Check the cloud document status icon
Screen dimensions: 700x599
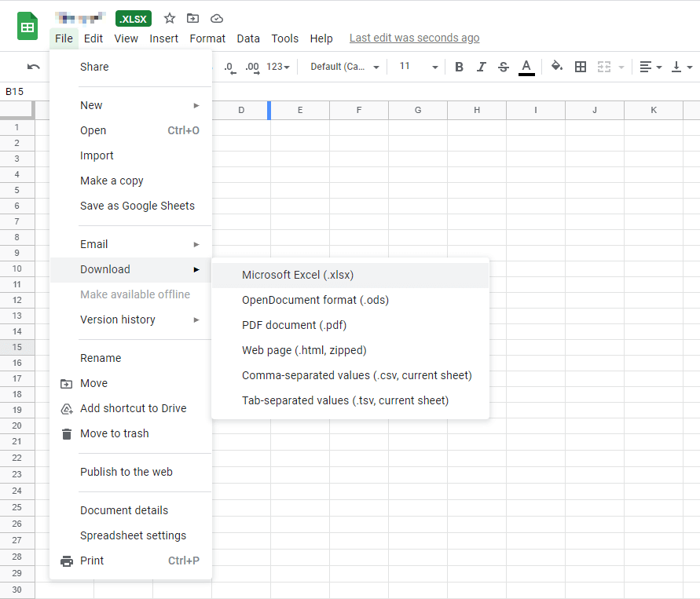pos(217,18)
